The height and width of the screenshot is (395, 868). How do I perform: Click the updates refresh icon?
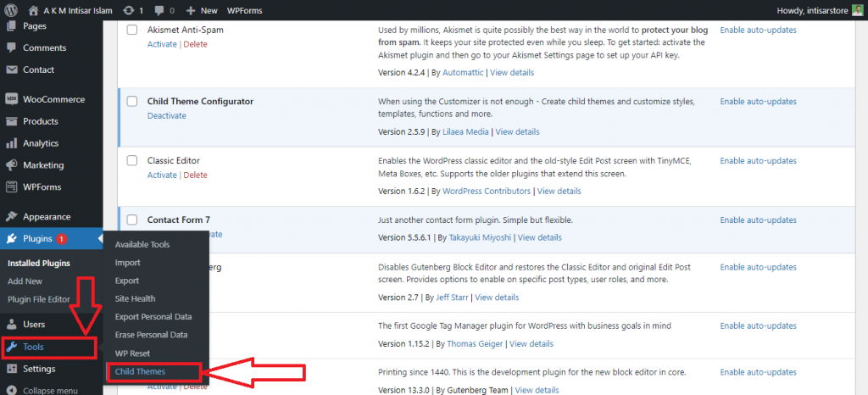point(129,10)
